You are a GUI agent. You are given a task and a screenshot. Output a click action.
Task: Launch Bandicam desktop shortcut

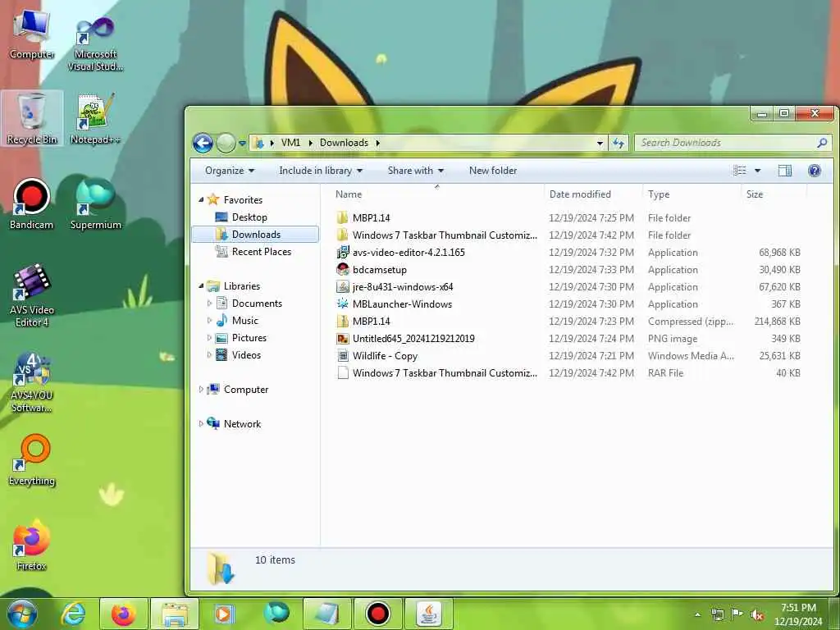coord(32,203)
